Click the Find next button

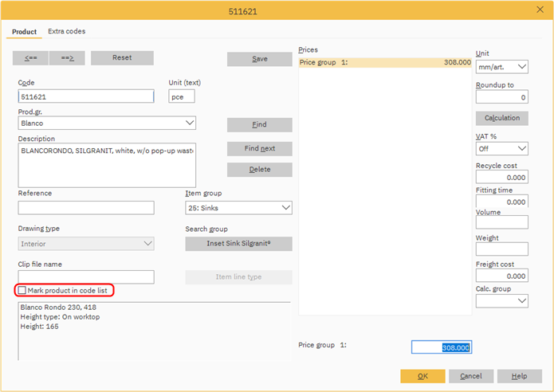[259, 149]
